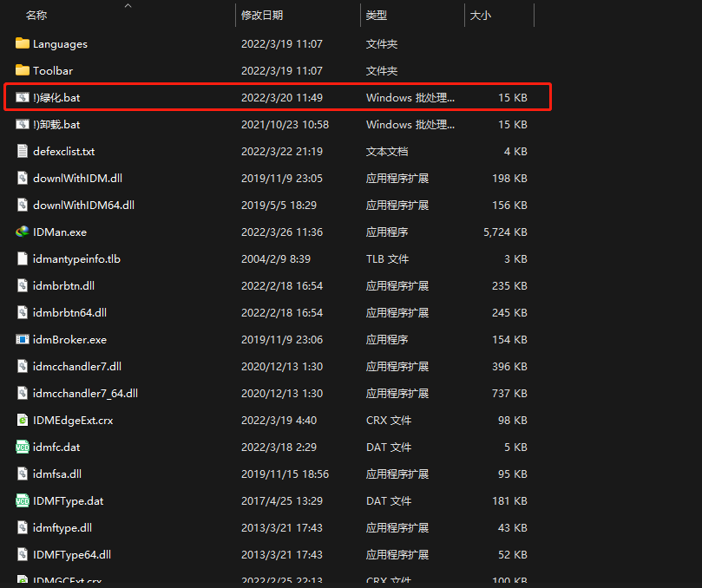Select the file name defexclist.txt
This screenshot has width=702, height=588.
(63, 151)
